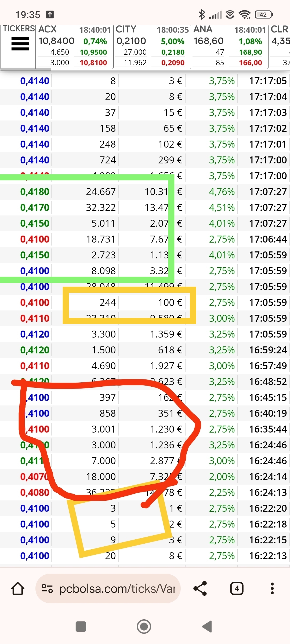
Task: Select the time cell 16:22:20
Action: pyautogui.click(x=268, y=508)
